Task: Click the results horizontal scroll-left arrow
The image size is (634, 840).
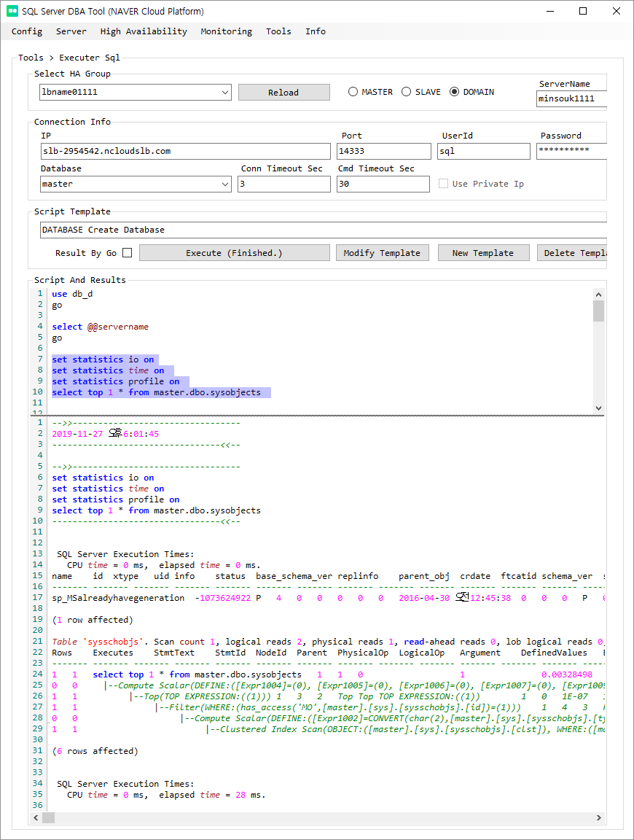Action: tap(36, 817)
